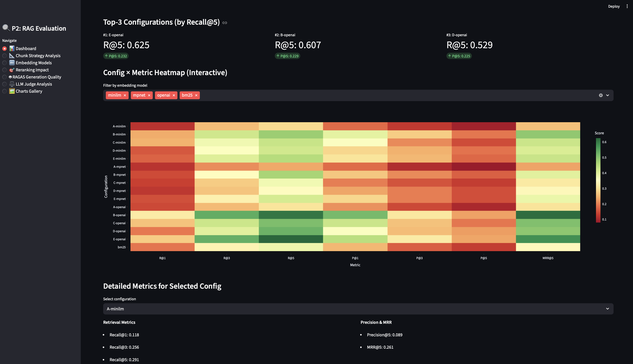
Task: Click the Config × Metric Heatmap heading
Action: pyautogui.click(x=165, y=73)
